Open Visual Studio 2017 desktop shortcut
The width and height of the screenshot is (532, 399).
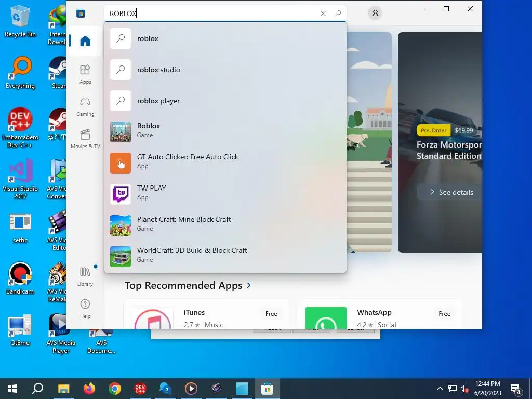[x=20, y=179]
